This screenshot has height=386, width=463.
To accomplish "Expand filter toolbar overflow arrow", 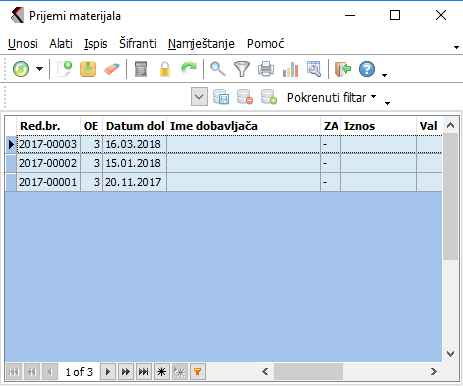I will [387, 103].
